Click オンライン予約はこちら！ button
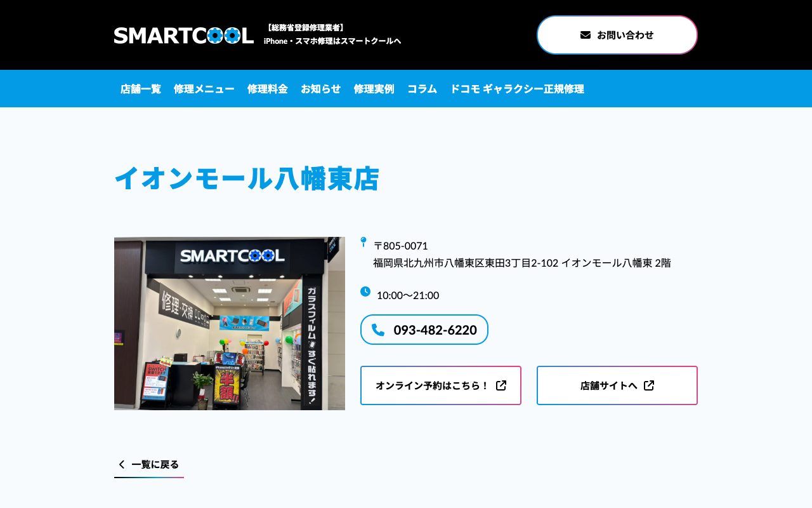This screenshot has height=508, width=812. coord(441,385)
